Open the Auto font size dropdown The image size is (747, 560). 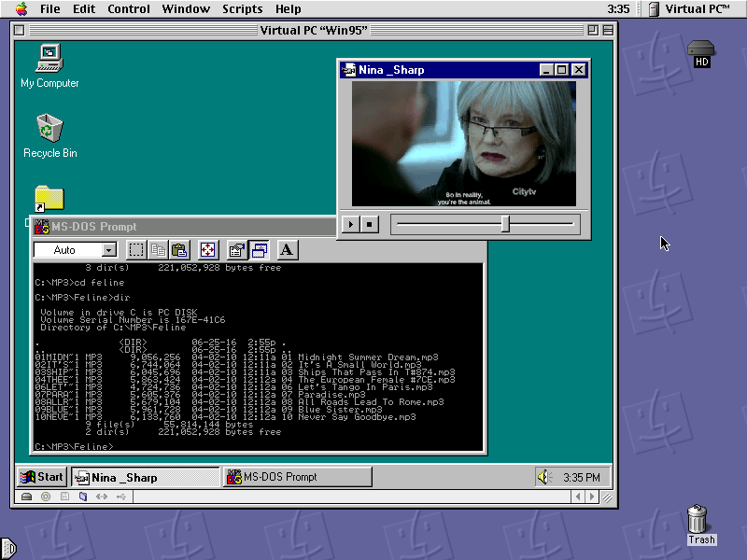[x=109, y=250]
